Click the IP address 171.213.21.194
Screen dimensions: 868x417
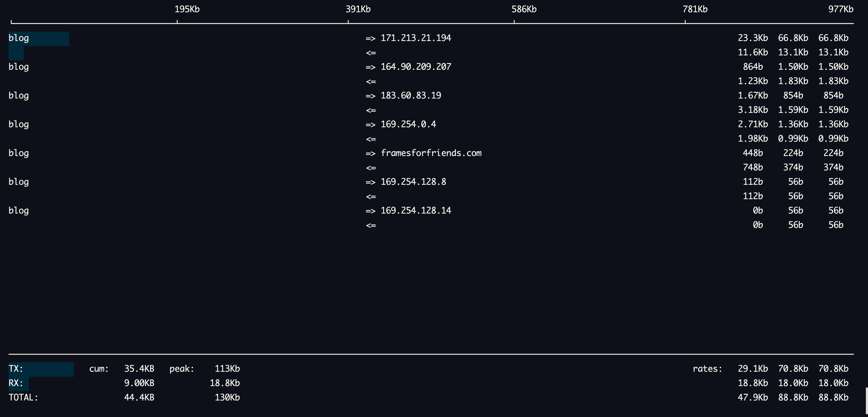[x=416, y=38]
